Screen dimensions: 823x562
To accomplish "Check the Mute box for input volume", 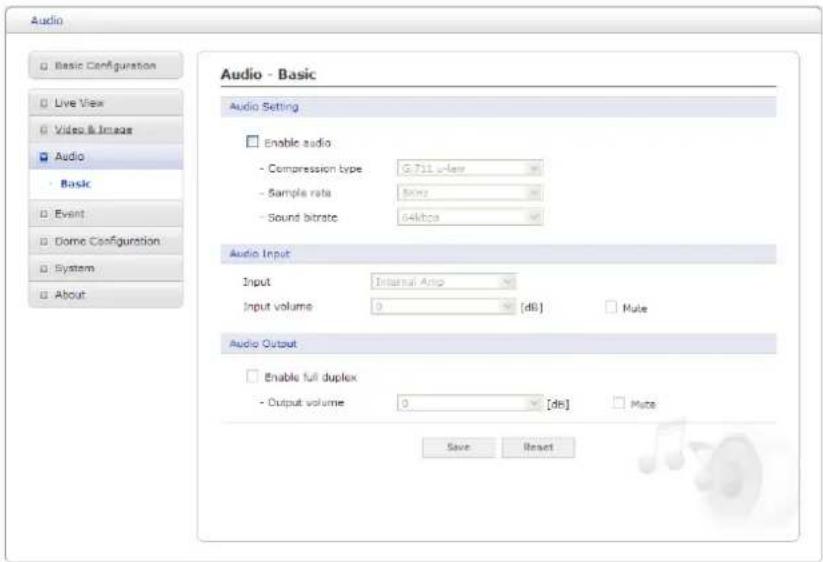I will point(610,307).
